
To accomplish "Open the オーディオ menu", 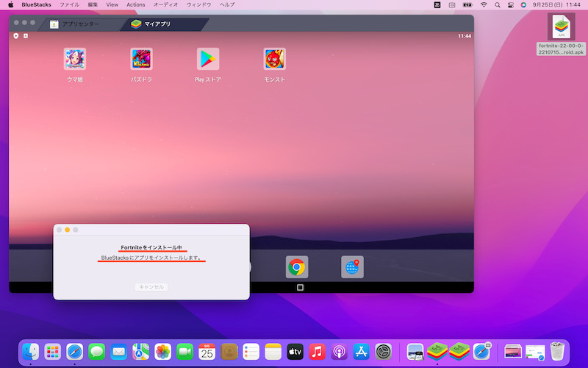I will pos(165,4).
